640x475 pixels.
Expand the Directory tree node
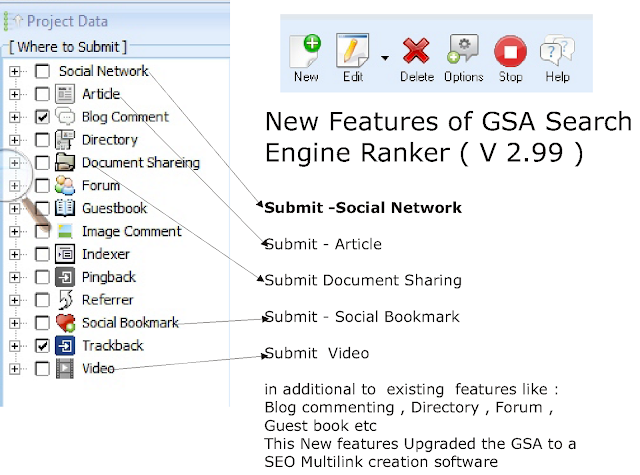tap(14, 140)
